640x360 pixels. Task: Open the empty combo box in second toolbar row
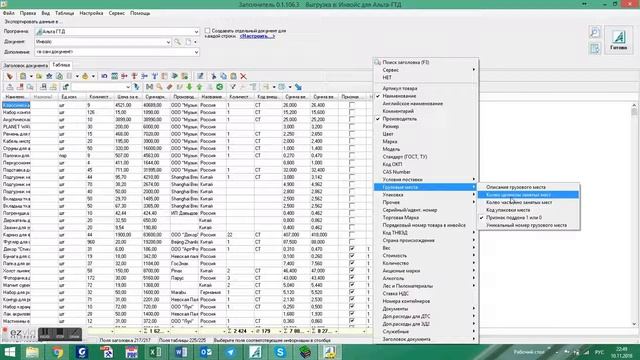pyautogui.click(x=101, y=87)
